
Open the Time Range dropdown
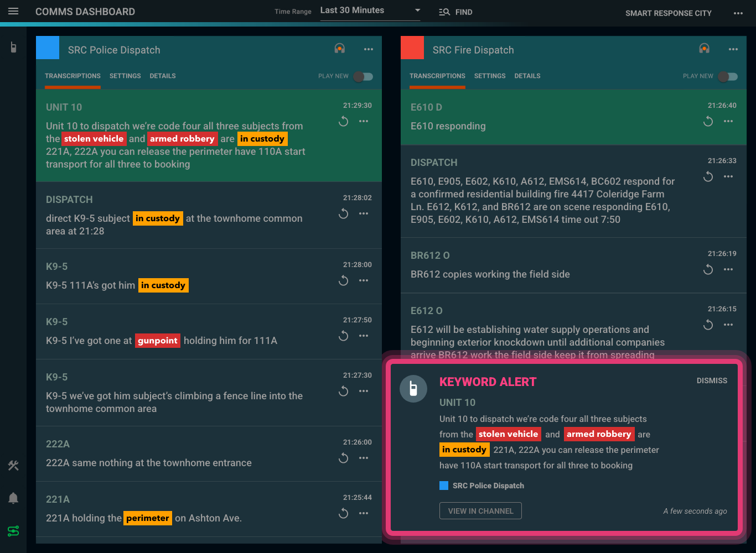[x=370, y=11]
